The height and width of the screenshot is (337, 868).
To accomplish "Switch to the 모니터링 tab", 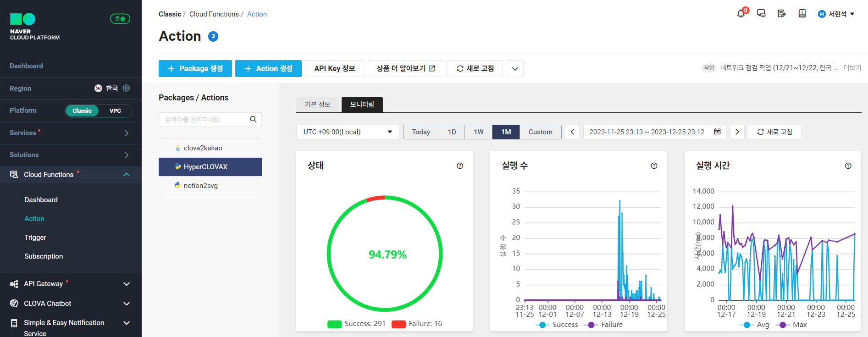I will tap(362, 105).
